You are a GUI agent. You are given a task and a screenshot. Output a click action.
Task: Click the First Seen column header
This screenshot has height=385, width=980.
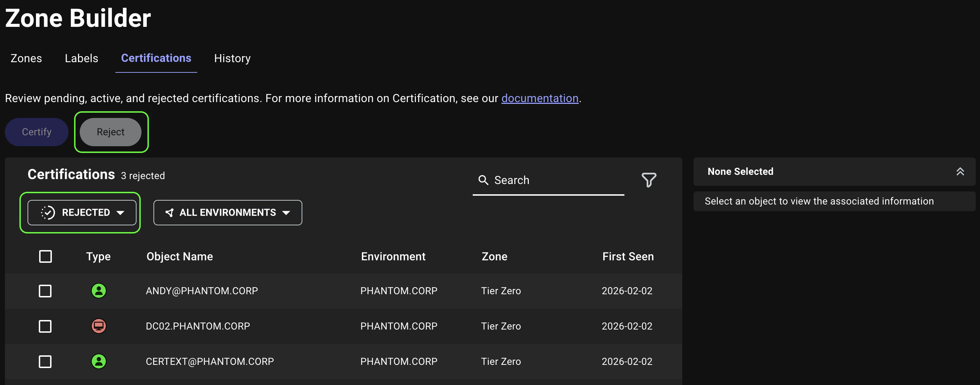[627, 256]
